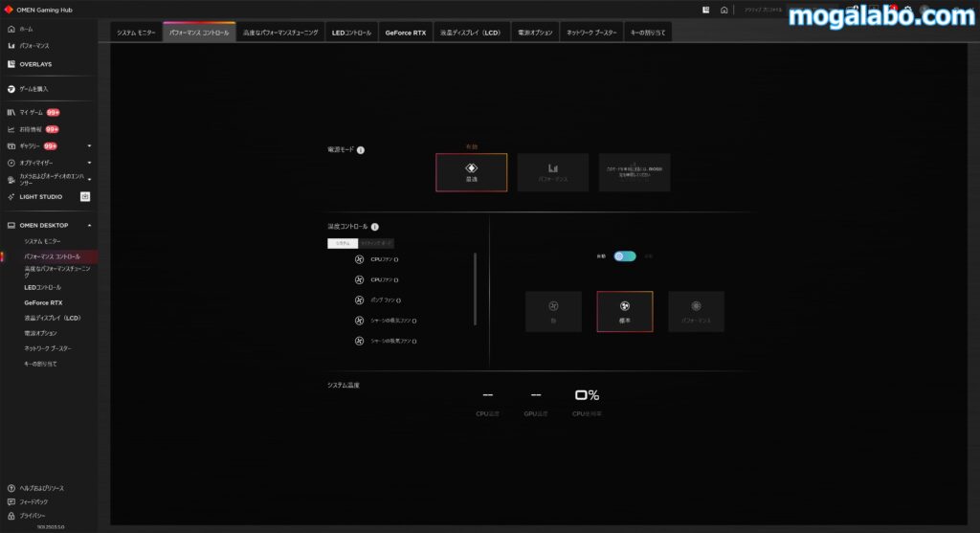Toggle the fan auto/manual switch

pyautogui.click(x=624, y=256)
